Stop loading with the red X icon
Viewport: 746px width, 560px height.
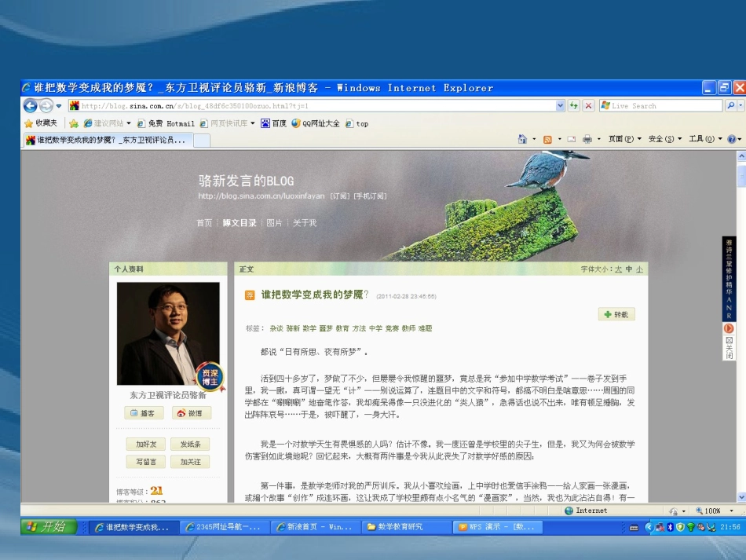coord(588,105)
